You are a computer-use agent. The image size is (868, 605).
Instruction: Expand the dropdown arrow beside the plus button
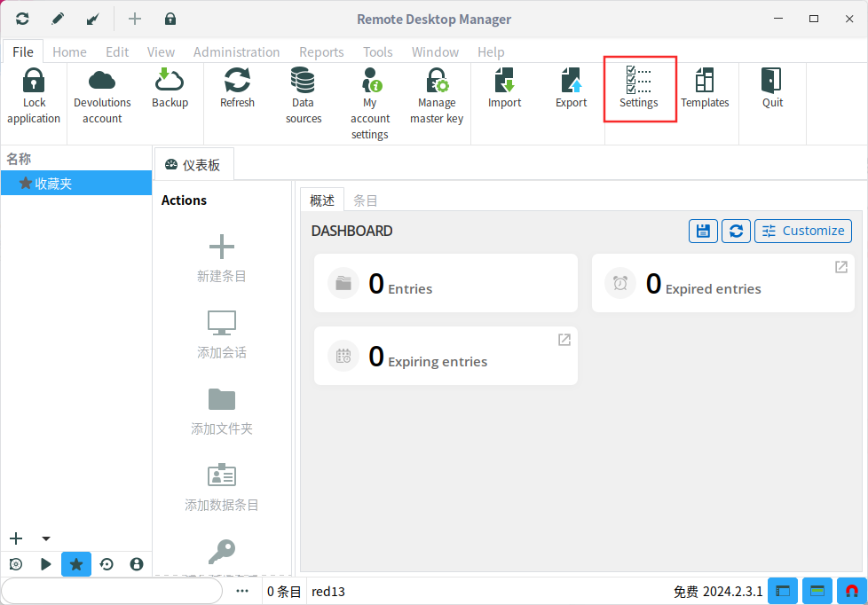tap(46, 538)
